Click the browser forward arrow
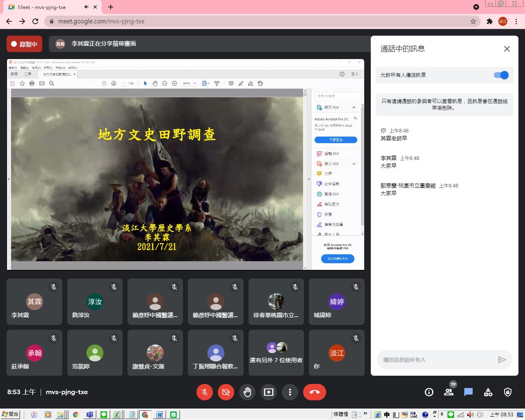Viewport: 525px width, 420px height. coord(22,21)
